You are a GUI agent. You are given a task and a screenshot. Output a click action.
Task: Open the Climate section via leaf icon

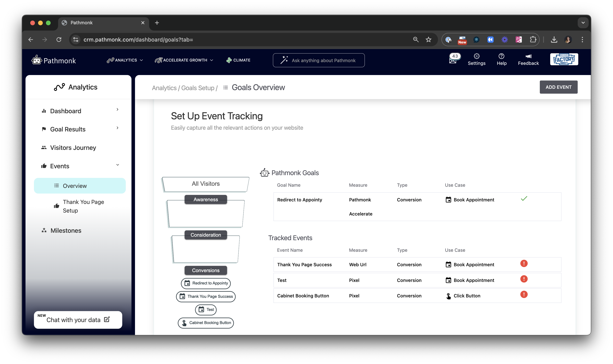click(229, 60)
